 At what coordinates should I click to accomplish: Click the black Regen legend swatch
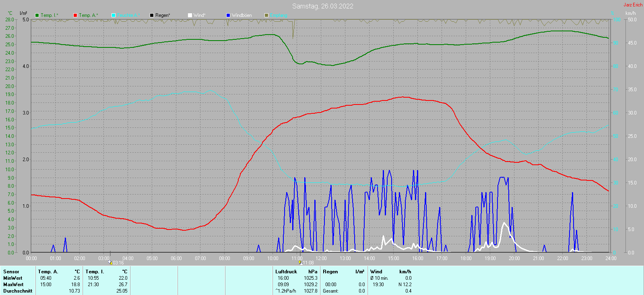[152, 15]
